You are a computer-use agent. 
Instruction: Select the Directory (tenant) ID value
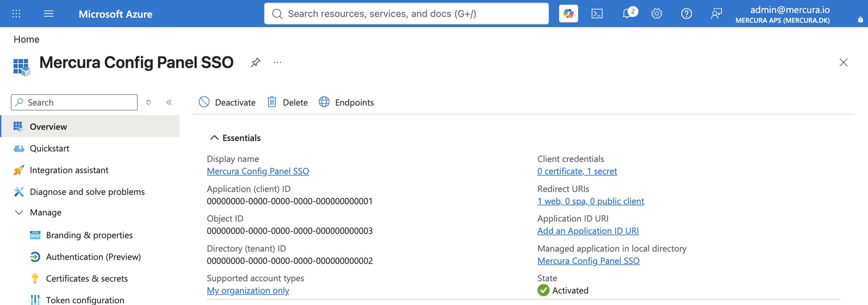point(290,261)
